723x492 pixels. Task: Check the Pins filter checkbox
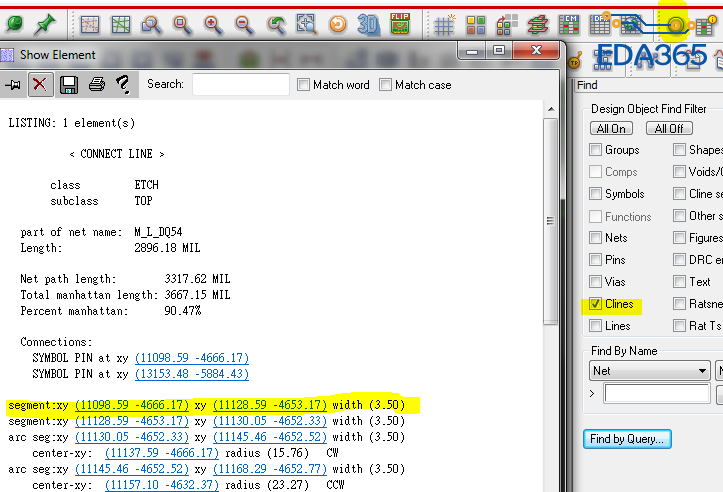[595, 260]
